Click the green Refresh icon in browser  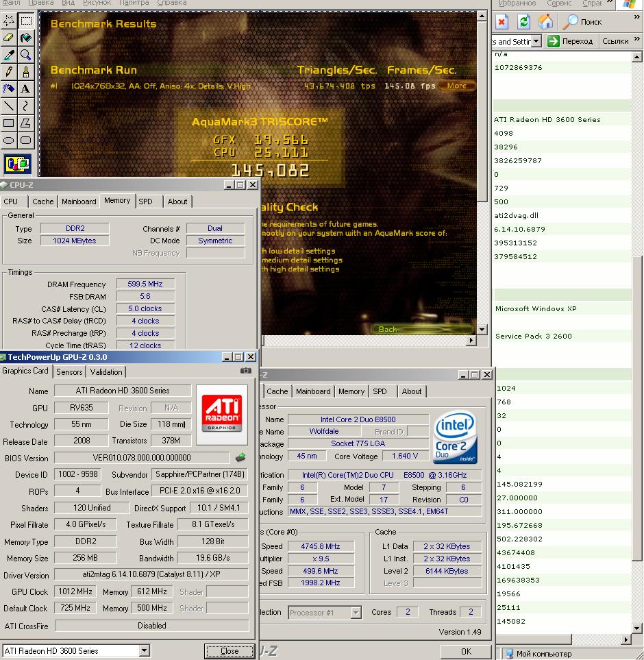(523, 22)
